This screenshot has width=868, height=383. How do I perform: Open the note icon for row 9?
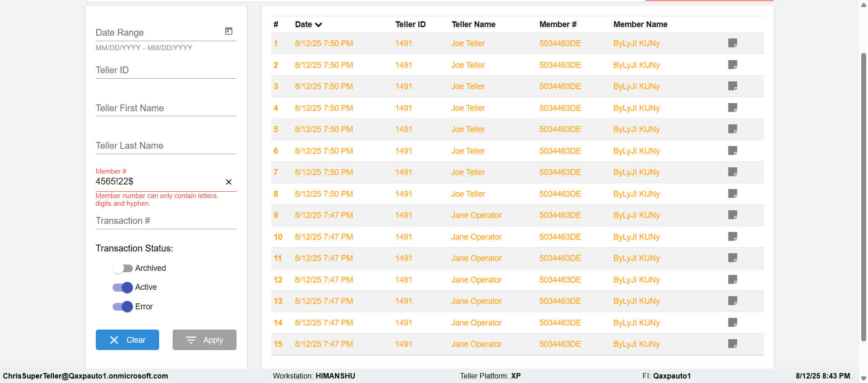point(732,215)
